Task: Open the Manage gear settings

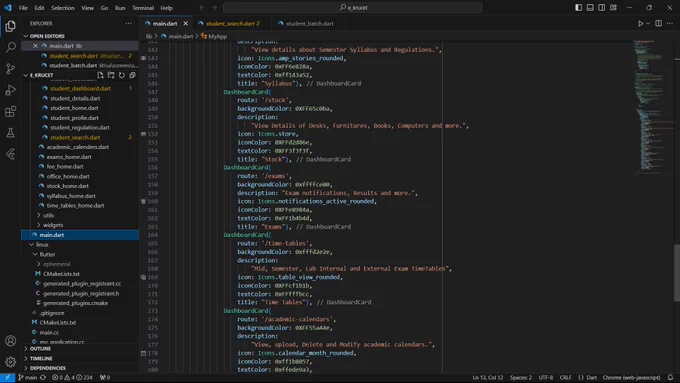Action: tap(10, 361)
